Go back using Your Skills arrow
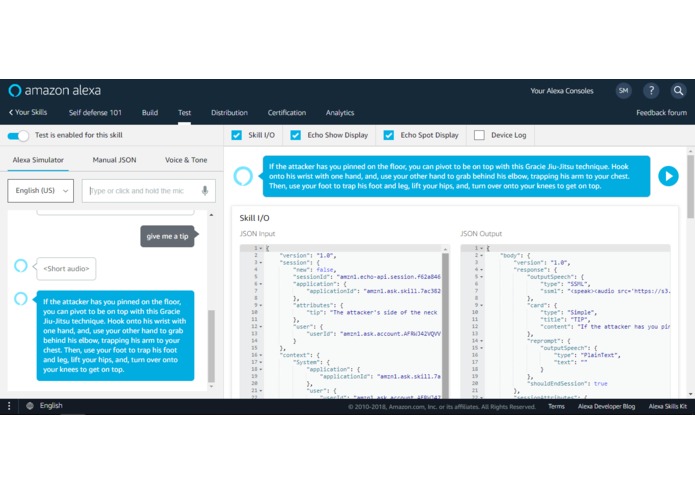 click(28, 112)
